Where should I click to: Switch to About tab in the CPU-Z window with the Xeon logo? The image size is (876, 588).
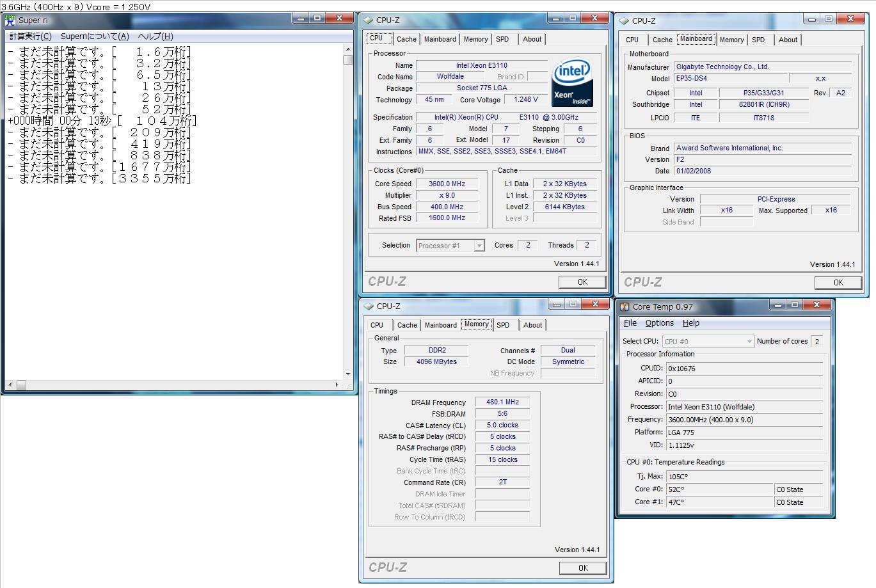point(532,39)
